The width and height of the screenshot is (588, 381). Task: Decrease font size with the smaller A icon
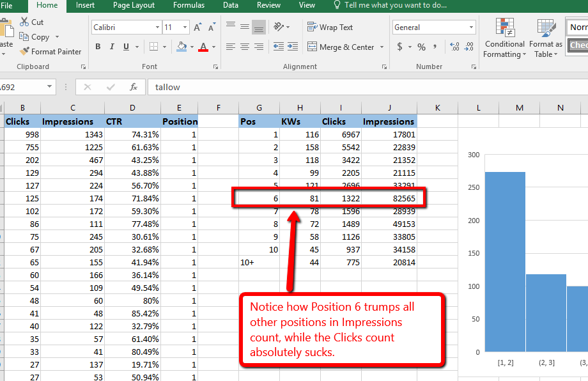[x=212, y=27]
